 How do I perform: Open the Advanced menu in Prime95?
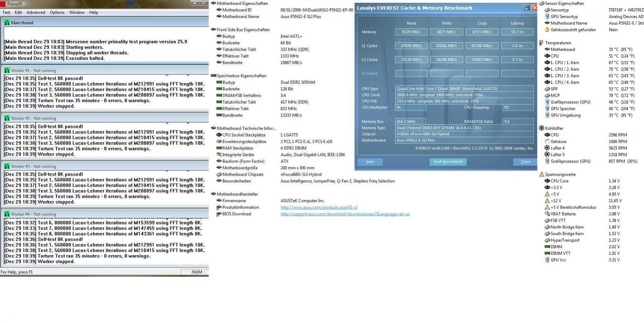pos(36,12)
